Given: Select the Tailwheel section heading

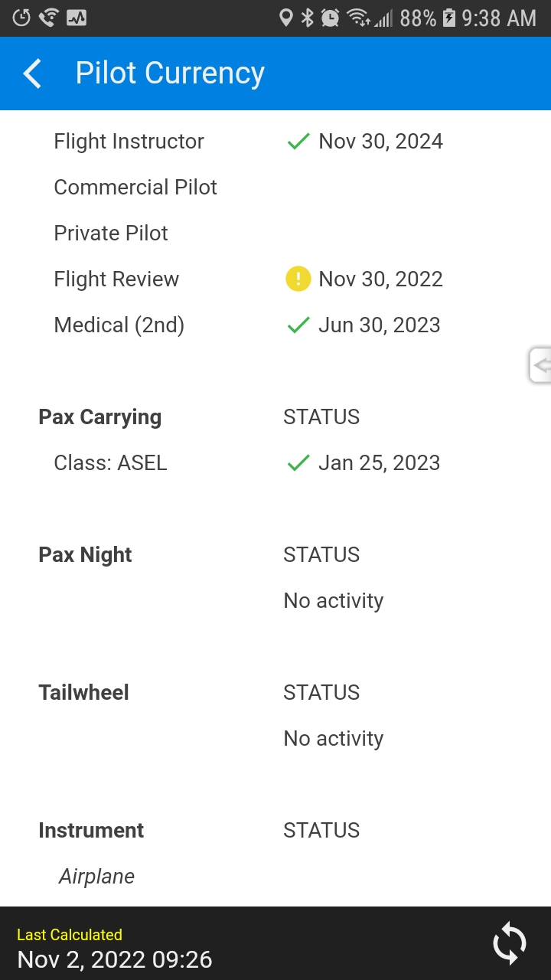Looking at the screenshot, I should [83, 693].
